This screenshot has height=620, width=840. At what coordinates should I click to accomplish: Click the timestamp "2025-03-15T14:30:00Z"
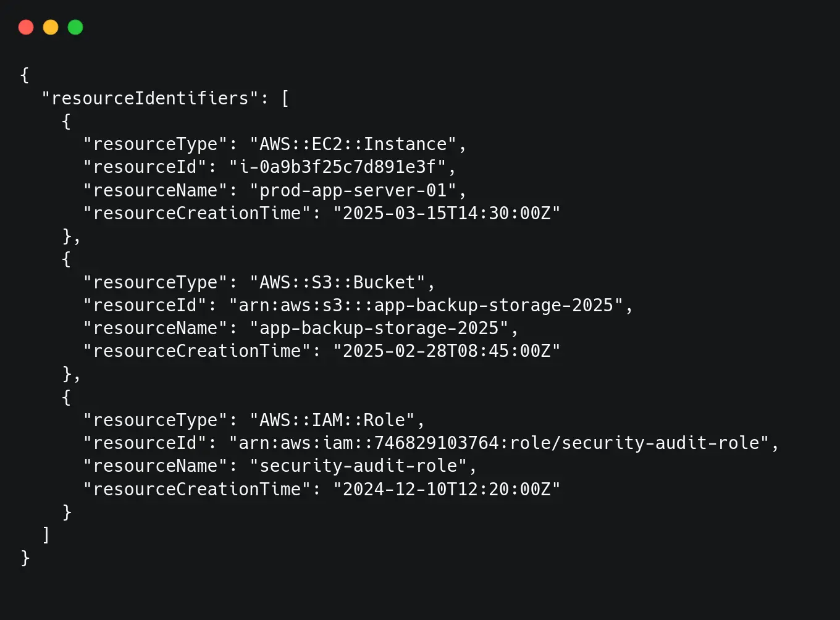pyautogui.click(x=447, y=213)
